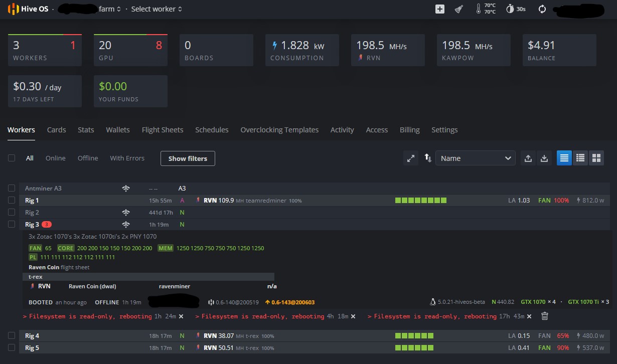Select the detailed list view icon
This screenshot has height=364, width=617.
(x=580, y=157)
